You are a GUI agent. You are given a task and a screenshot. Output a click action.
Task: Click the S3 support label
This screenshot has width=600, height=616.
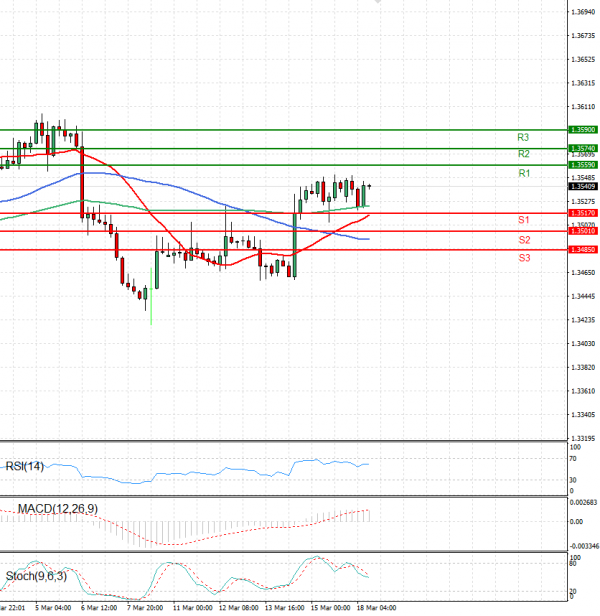point(524,258)
